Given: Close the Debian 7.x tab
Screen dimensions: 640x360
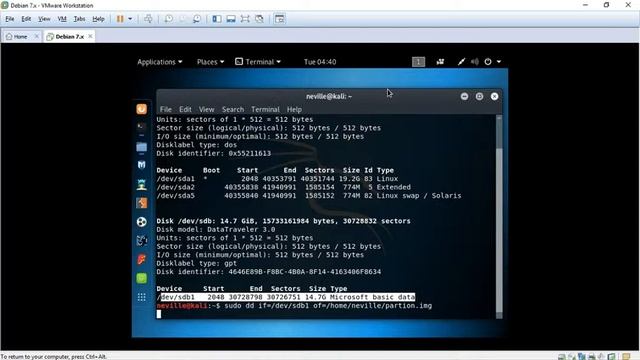Looking at the screenshot, I should coord(90,36).
